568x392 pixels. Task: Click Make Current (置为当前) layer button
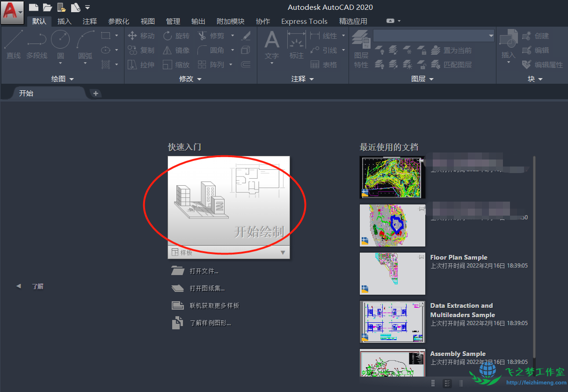click(451, 50)
